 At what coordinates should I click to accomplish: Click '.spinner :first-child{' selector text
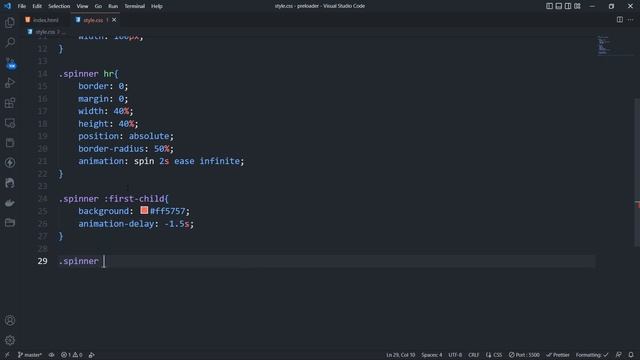coord(113,199)
